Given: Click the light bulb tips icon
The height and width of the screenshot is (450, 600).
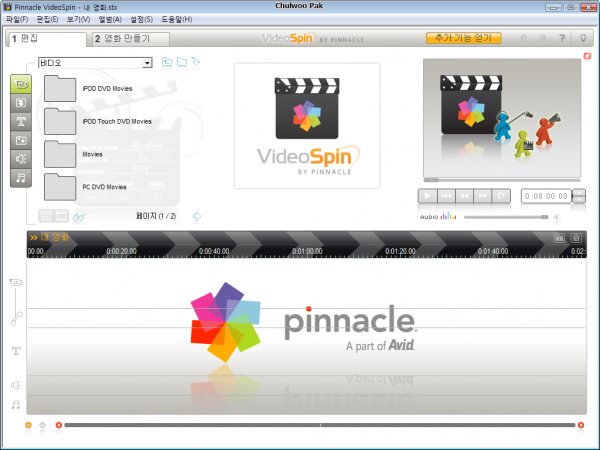Looking at the screenshot, I should tap(583, 38).
